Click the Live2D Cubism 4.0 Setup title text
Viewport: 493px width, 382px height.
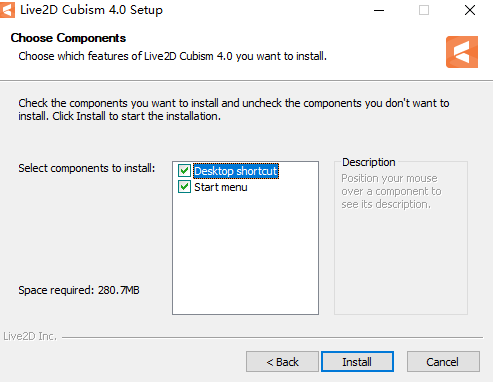91,10
